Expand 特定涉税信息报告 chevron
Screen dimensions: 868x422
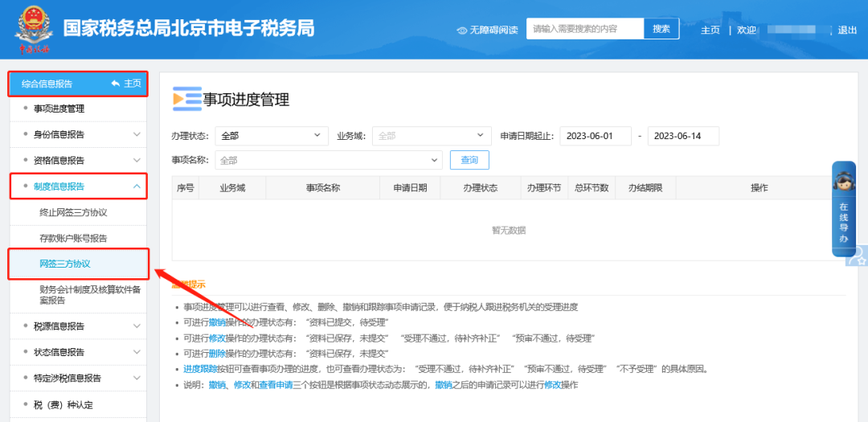point(137,379)
